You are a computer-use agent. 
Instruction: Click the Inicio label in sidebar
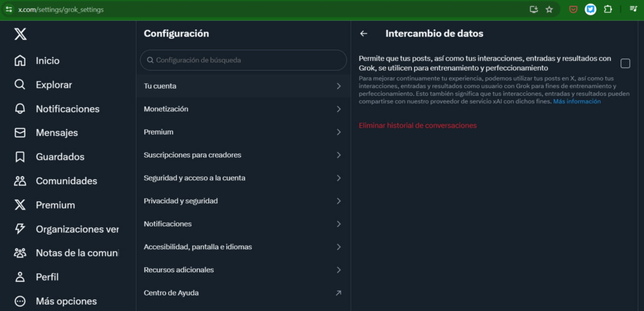[x=47, y=60]
